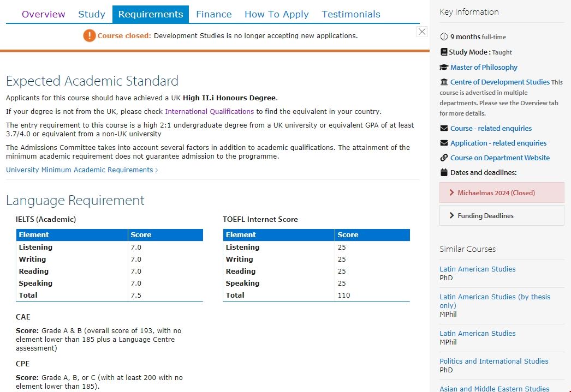Click the orange warning icon beside Course closed
This screenshot has height=392, width=571.
point(89,36)
